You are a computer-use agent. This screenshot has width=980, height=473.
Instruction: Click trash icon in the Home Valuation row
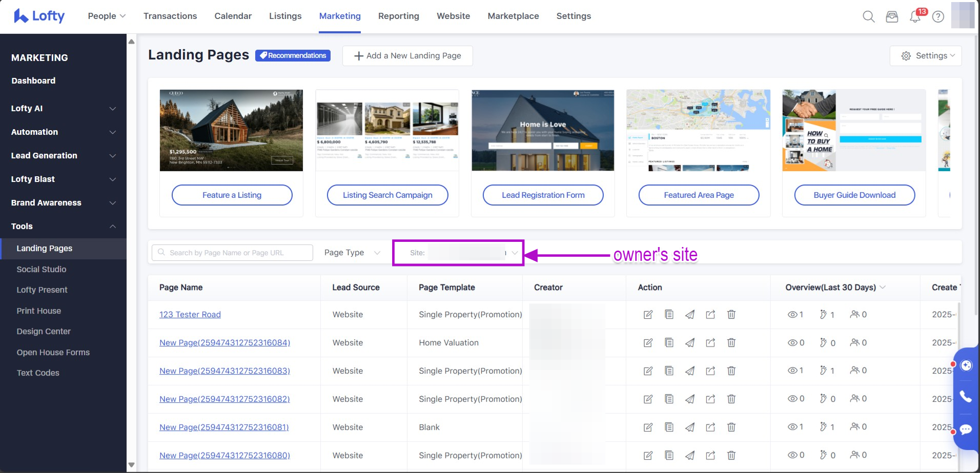tap(731, 343)
